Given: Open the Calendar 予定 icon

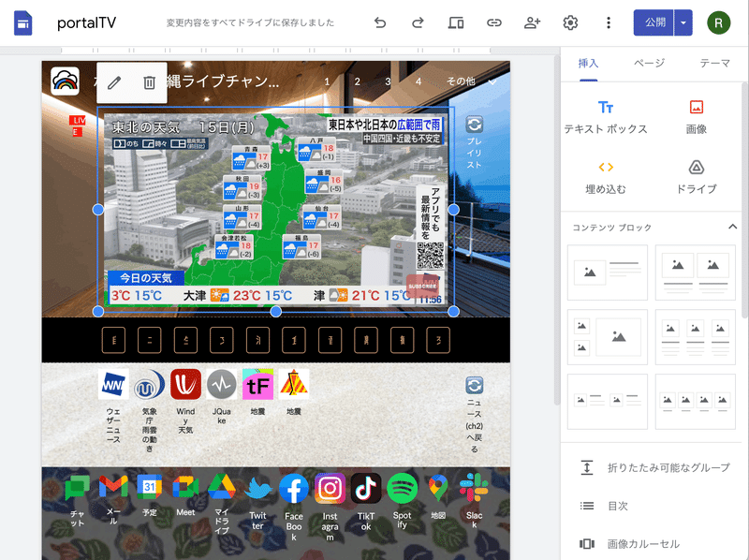Looking at the screenshot, I should point(150,487).
